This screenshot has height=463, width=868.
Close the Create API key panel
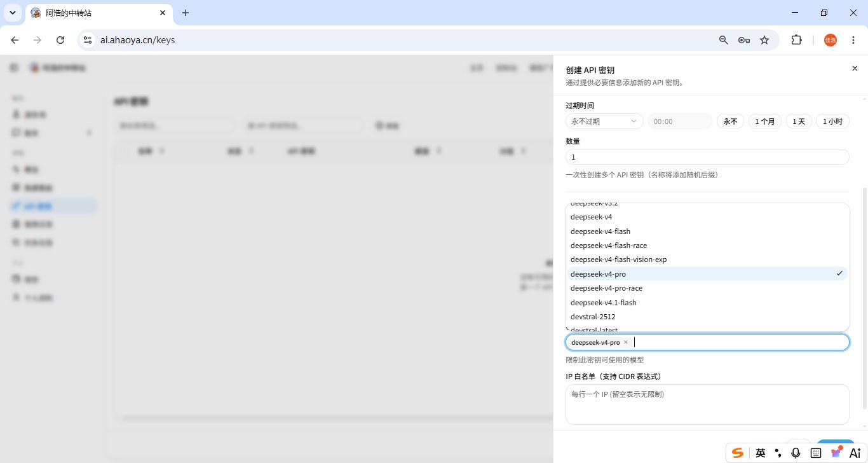click(855, 69)
